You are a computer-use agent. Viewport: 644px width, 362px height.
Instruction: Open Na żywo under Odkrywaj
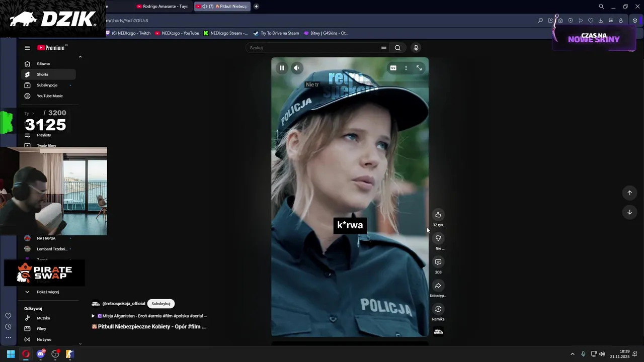[48, 339]
